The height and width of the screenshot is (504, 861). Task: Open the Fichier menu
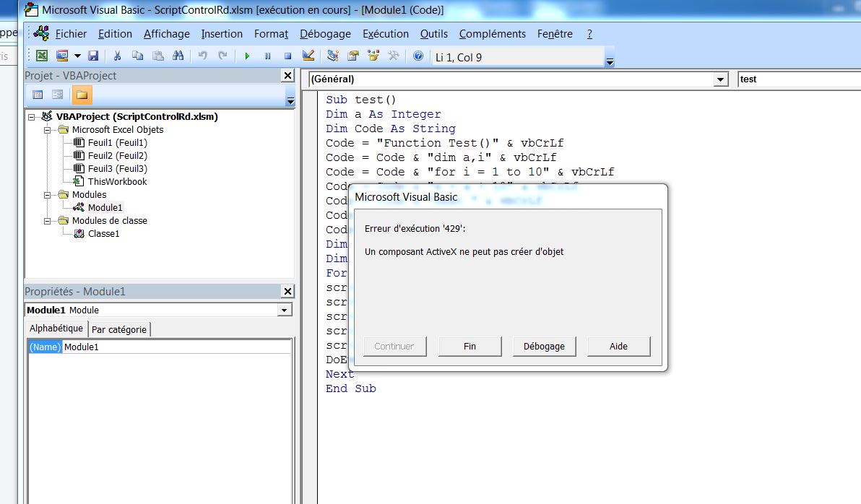click(71, 34)
